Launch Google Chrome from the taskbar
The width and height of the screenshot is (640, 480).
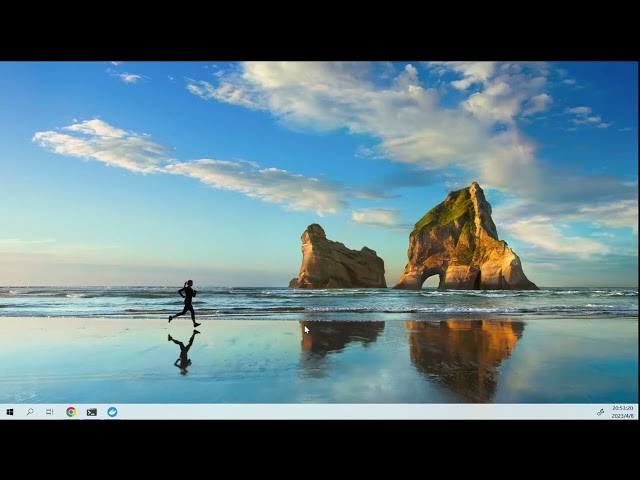click(x=71, y=412)
